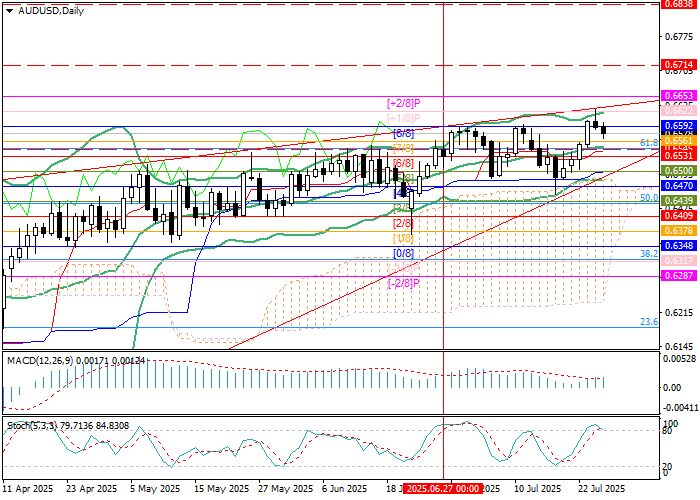Screen dimensions: 700x500
Task: Click the [2/8] Murrey level label
Action: (x=403, y=223)
